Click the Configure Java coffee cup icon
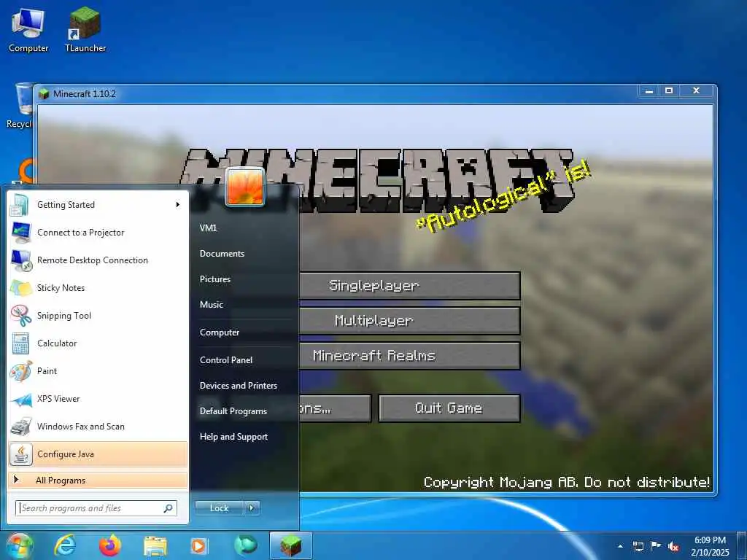Image resolution: width=747 pixels, height=560 pixels. pos(20,454)
